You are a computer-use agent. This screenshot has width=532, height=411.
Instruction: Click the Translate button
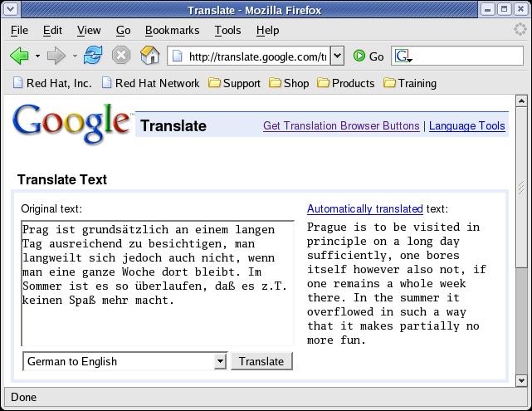point(261,361)
